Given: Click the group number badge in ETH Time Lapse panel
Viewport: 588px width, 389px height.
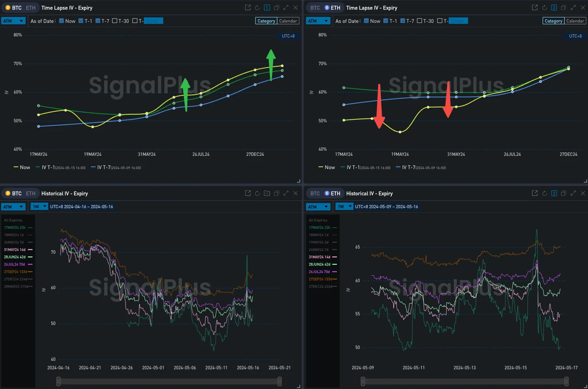Looking at the screenshot, I should (x=554, y=8).
